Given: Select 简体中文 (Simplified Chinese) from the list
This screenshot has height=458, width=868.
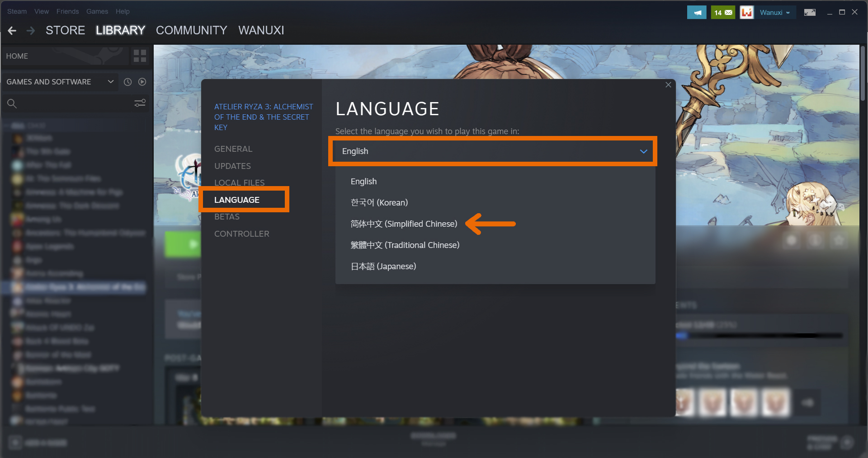Looking at the screenshot, I should tap(404, 224).
